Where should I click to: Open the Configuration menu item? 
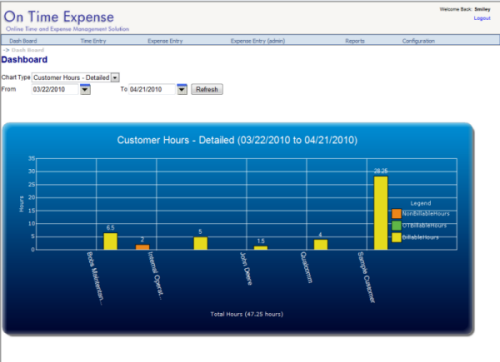tap(418, 41)
